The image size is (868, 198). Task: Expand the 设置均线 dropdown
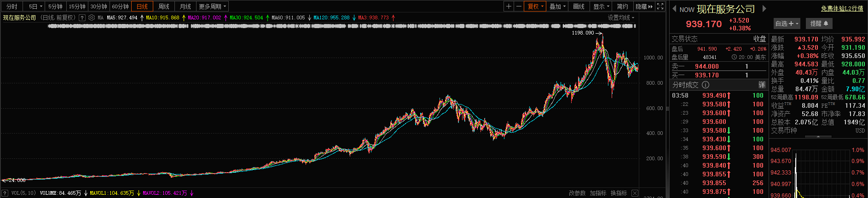click(621, 17)
